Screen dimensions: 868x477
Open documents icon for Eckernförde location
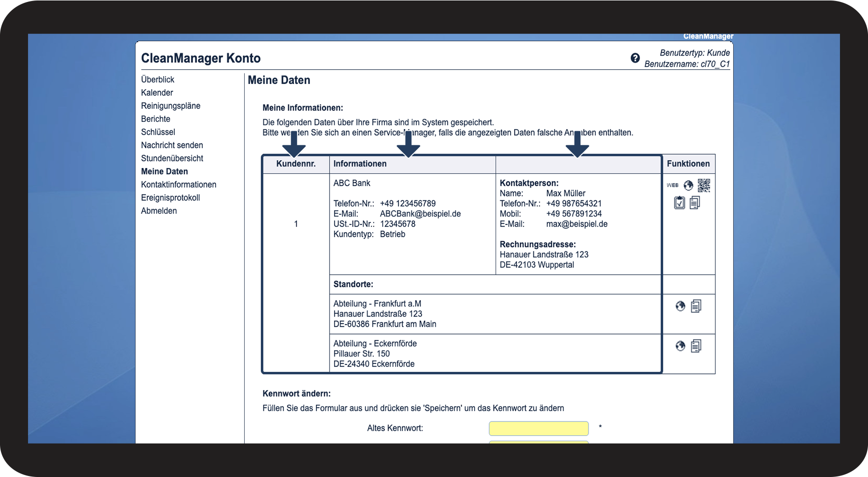click(696, 346)
